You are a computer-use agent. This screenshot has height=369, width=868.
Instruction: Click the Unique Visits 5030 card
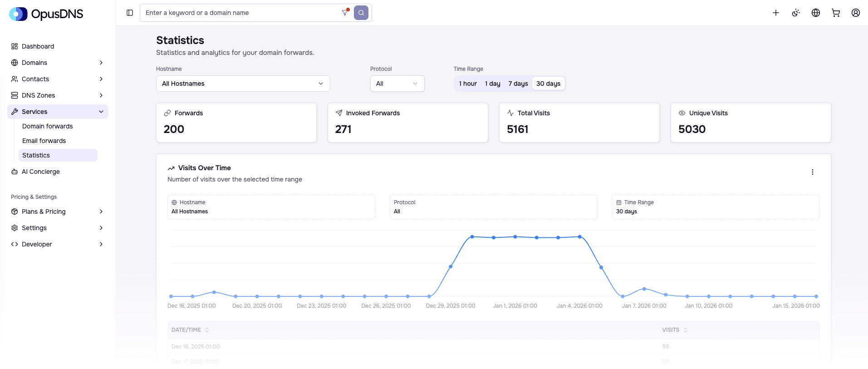751,123
